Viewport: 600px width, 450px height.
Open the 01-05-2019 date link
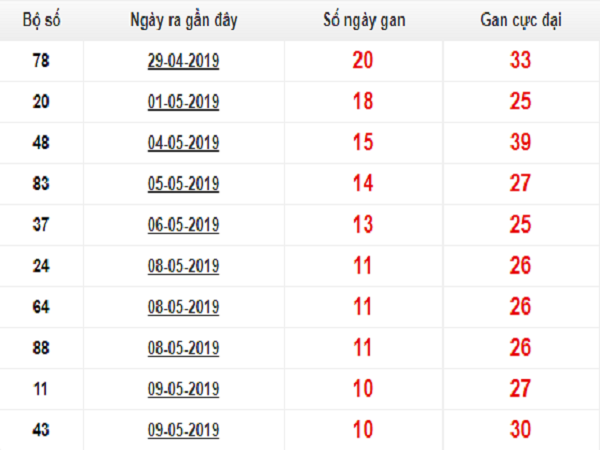coord(183,102)
